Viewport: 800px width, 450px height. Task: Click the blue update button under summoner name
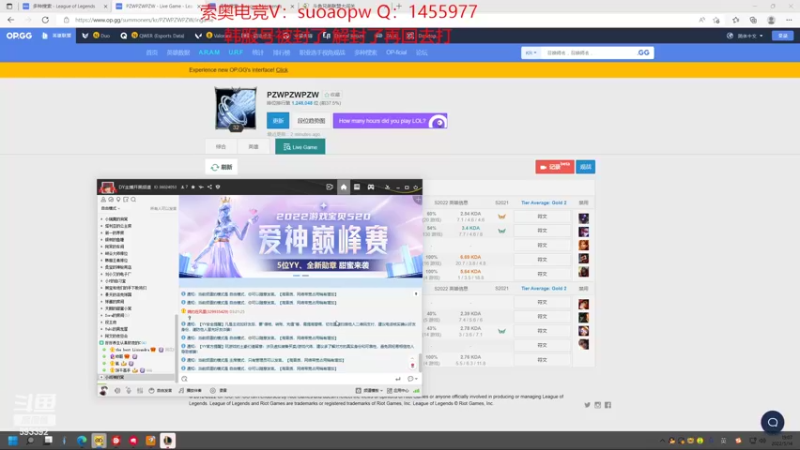click(278, 121)
